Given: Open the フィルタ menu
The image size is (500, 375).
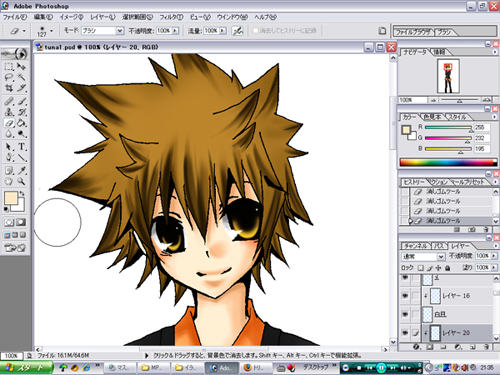Looking at the screenshot, I should click(x=171, y=17).
